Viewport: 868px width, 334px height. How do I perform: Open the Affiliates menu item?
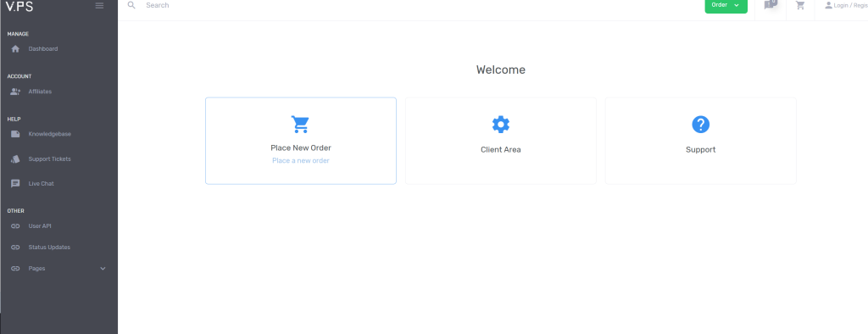[x=40, y=92]
